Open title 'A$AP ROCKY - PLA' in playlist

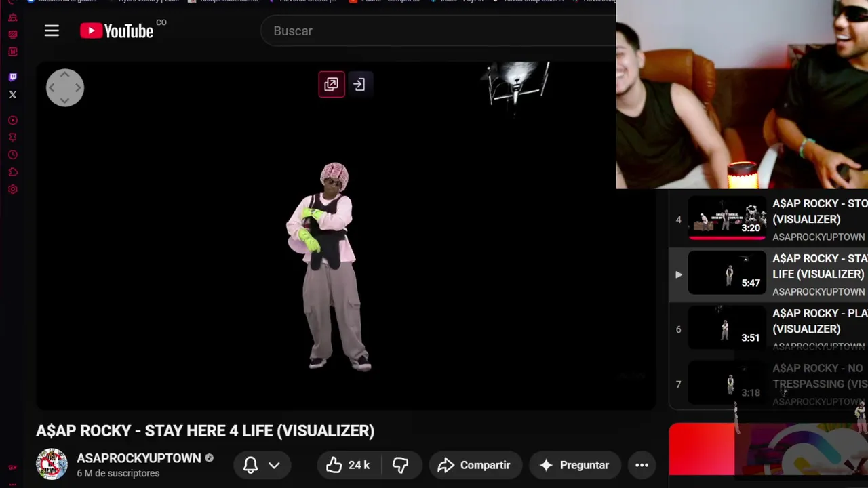pos(820,321)
